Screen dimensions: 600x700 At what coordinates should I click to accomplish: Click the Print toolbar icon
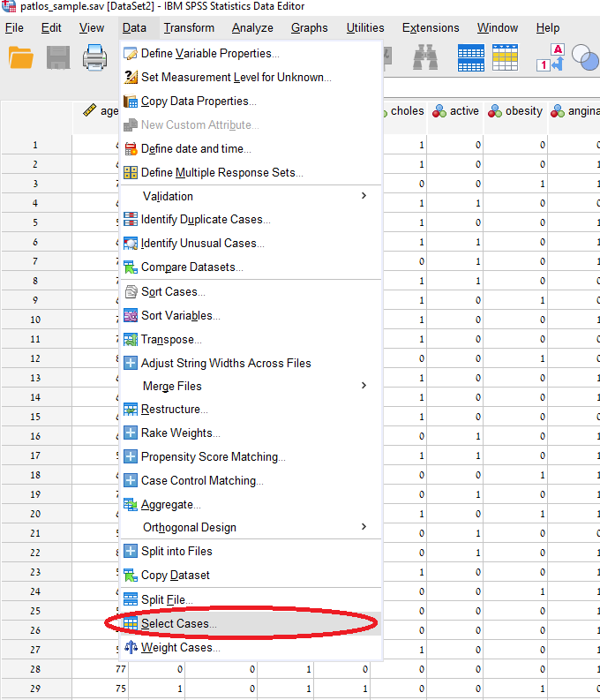click(x=94, y=58)
